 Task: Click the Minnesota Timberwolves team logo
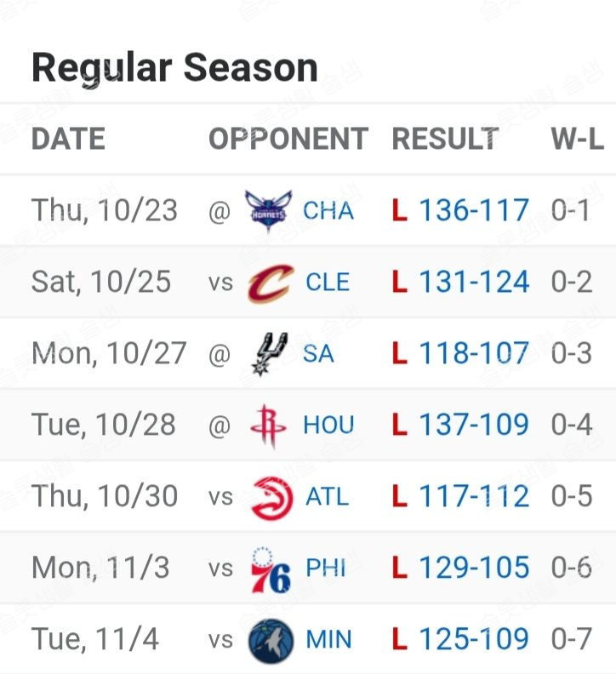click(x=271, y=640)
